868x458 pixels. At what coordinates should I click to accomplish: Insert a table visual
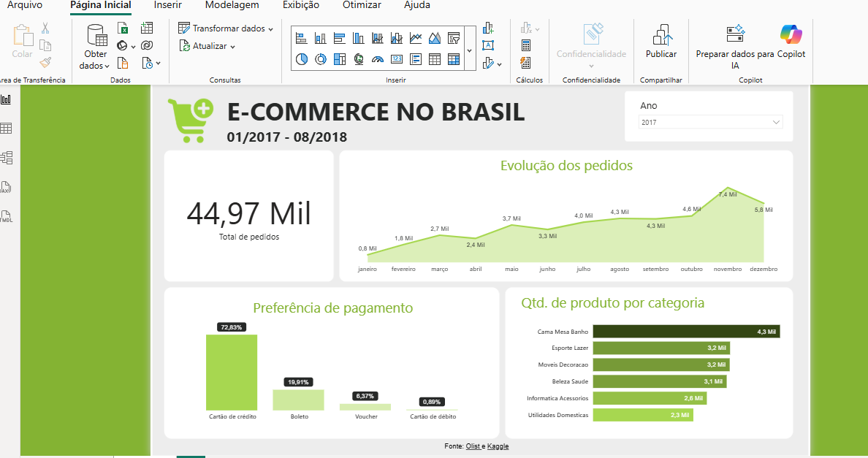tap(435, 59)
